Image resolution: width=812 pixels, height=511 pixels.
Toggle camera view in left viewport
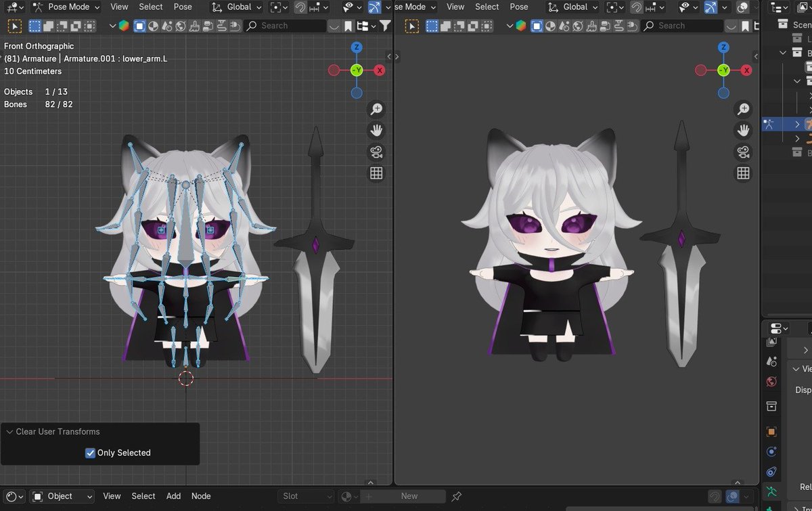(x=376, y=152)
